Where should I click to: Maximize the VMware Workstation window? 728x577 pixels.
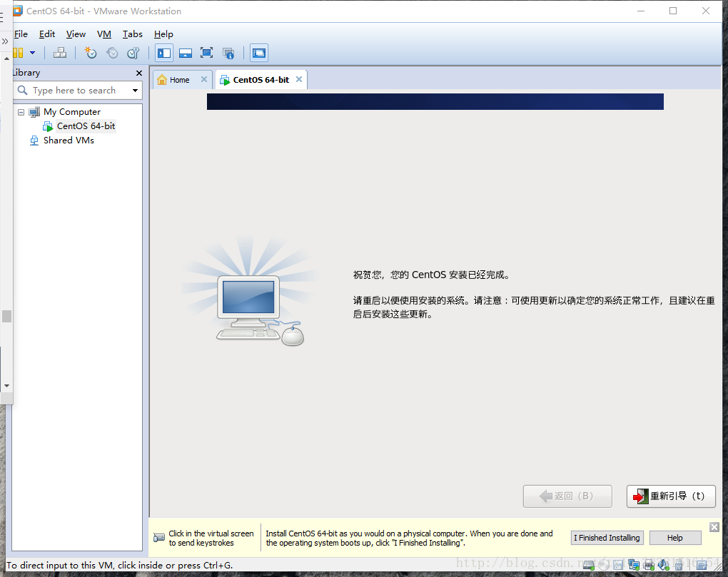click(x=673, y=11)
